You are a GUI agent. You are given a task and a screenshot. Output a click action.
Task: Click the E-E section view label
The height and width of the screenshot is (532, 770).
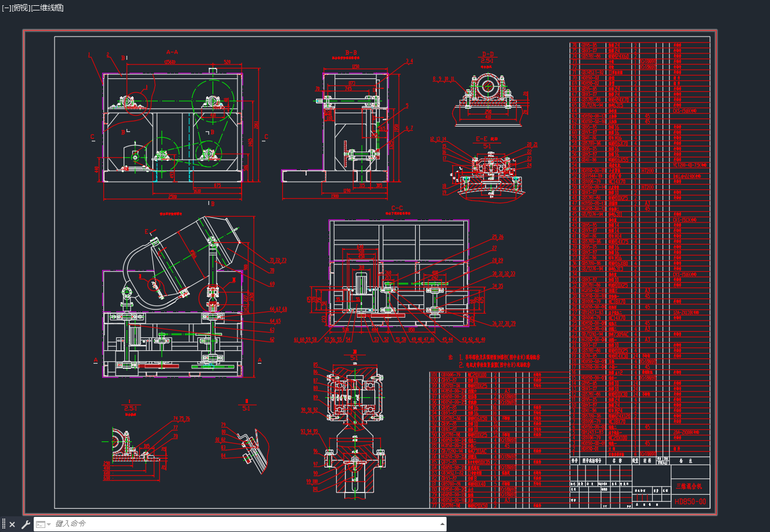click(x=481, y=139)
